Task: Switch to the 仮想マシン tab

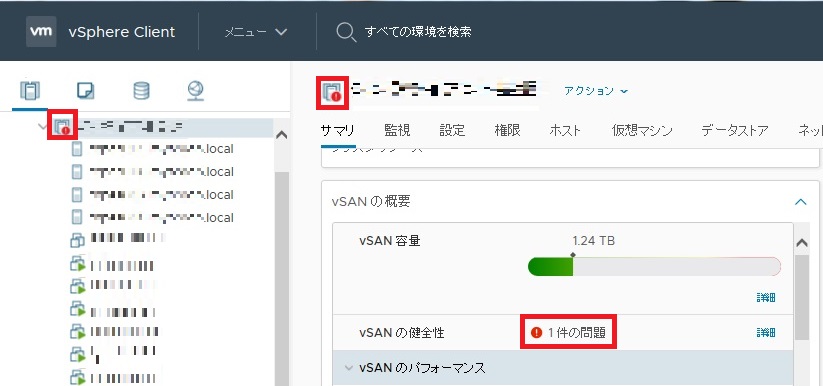Action: [x=642, y=130]
